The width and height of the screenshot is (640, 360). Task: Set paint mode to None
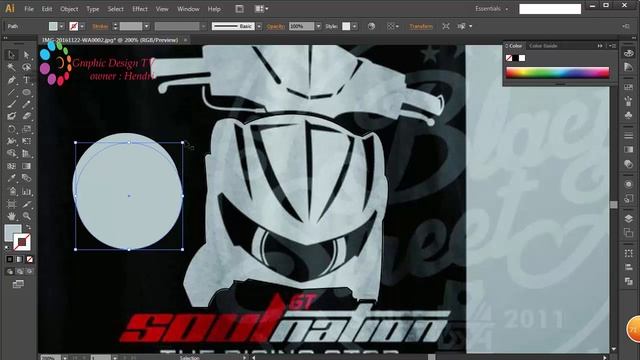(x=29, y=259)
